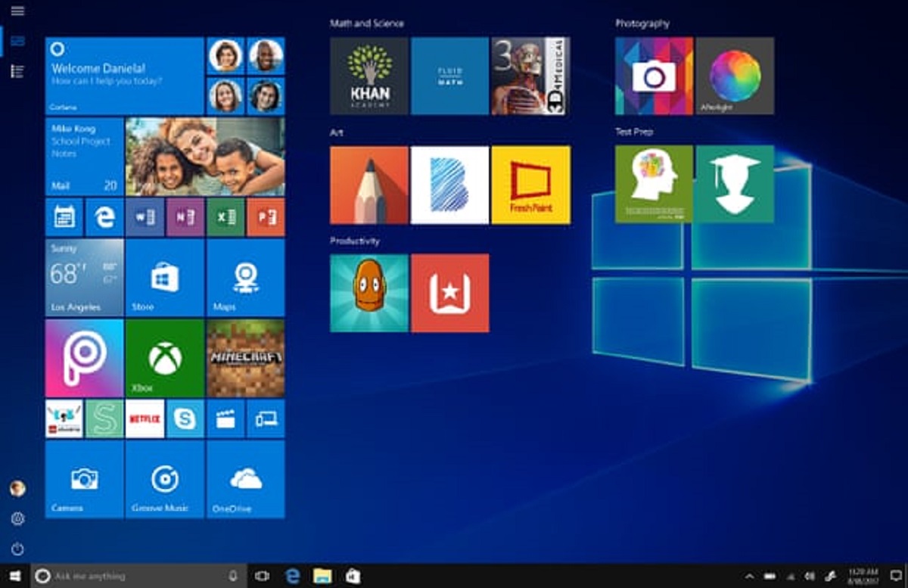The width and height of the screenshot is (908, 588).
Task: Open the People contacts photo tile
Action: point(245,76)
